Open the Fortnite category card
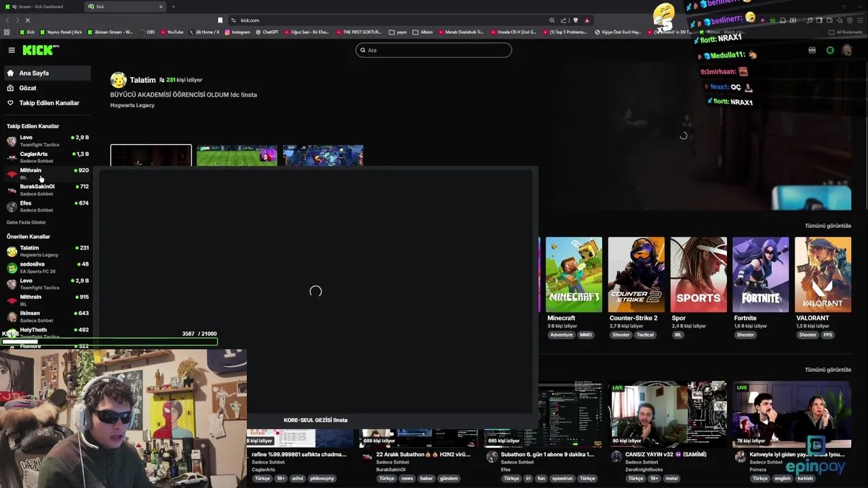This screenshot has height=488, width=868. click(x=761, y=274)
